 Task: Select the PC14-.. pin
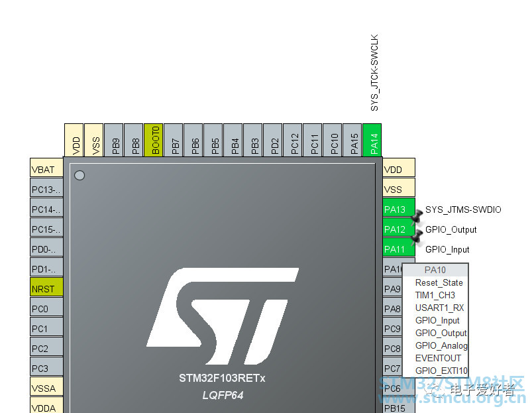tap(46, 207)
